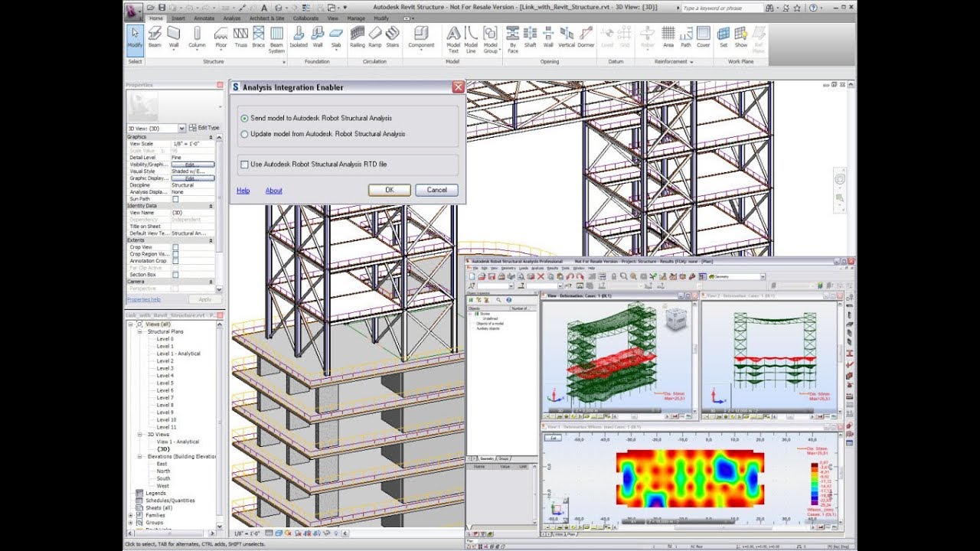This screenshot has width=980, height=551.
Task: Select the Ramp tool
Action: coord(375,37)
